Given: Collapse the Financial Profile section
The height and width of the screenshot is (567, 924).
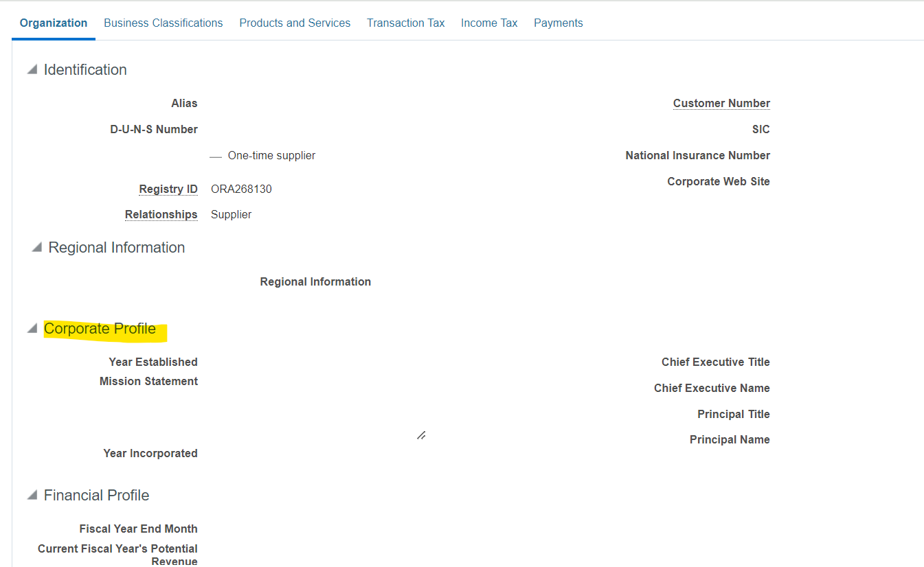Looking at the screenshot, I should 31,494.
